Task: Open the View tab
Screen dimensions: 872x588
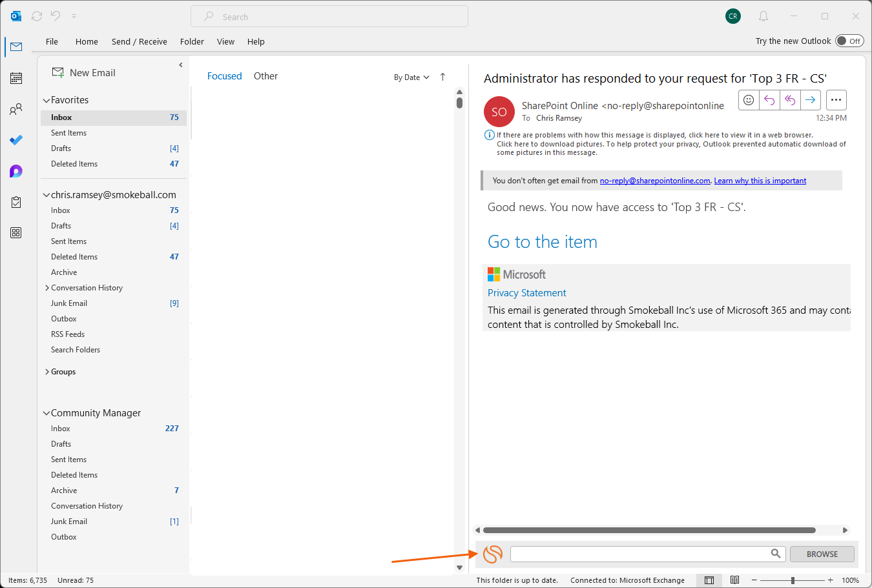Action: click(225, 41)
